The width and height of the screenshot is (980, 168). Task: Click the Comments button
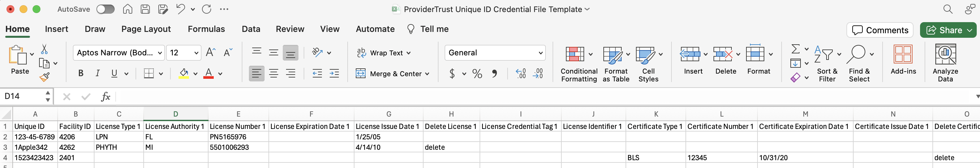pyautogui.click(x=880, y=30)
